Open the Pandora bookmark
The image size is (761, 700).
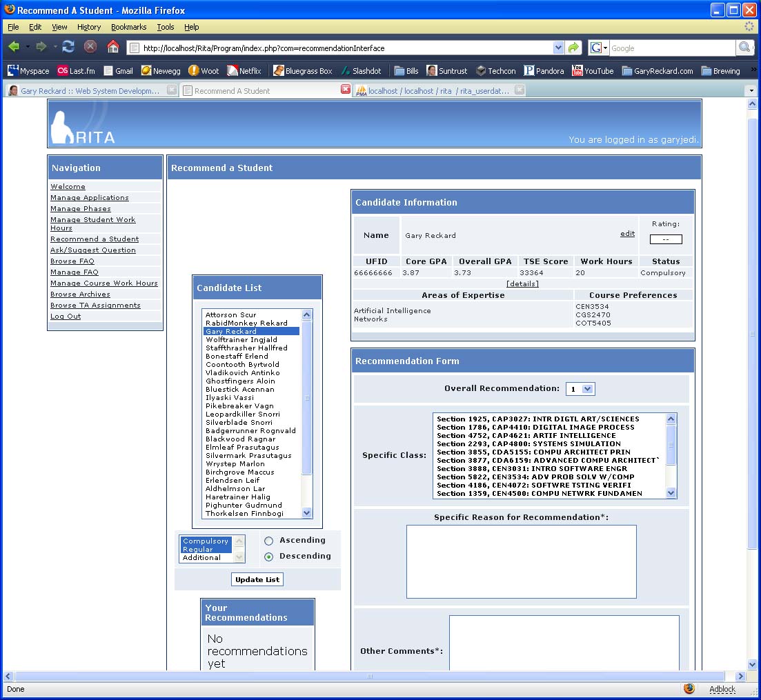(x=544, y=70)
